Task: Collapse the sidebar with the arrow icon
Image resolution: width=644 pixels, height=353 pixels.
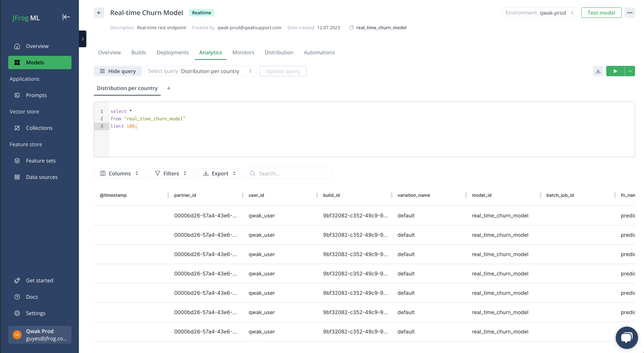Action: click(66, 17)
